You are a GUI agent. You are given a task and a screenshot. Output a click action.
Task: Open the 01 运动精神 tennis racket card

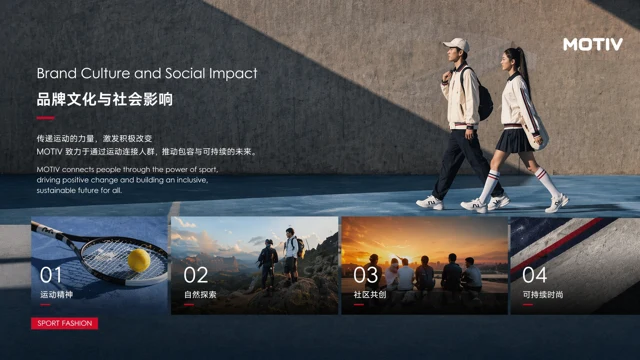coord(100,266)
